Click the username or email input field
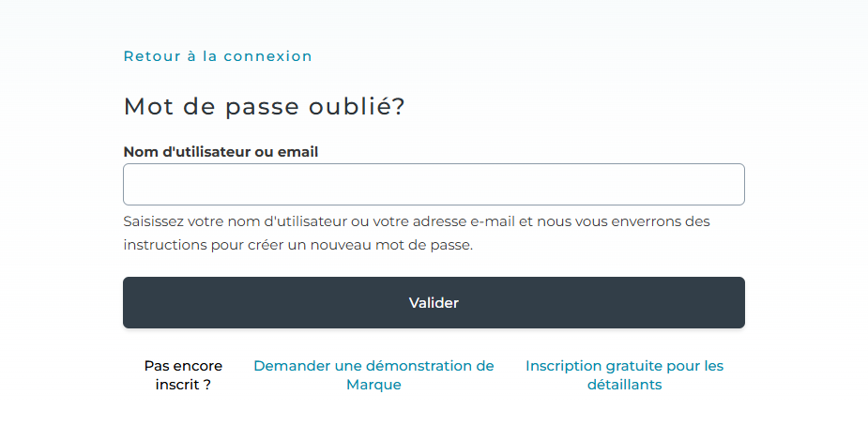 (x=434, y=185)
